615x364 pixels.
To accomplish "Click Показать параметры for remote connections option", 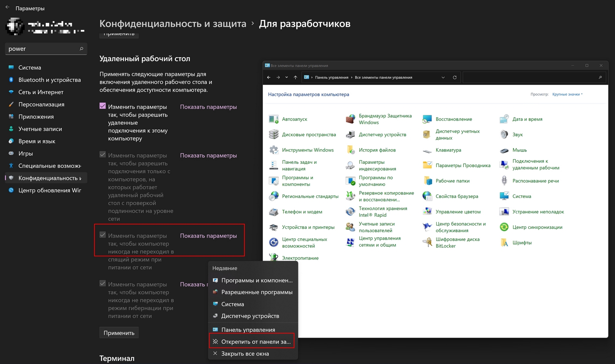I will tap(208, 107).
